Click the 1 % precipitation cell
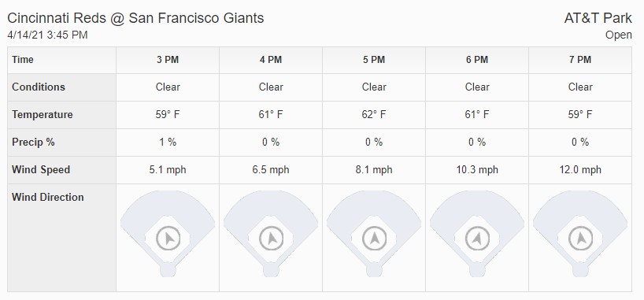The image size is (644, 300). 168,143
